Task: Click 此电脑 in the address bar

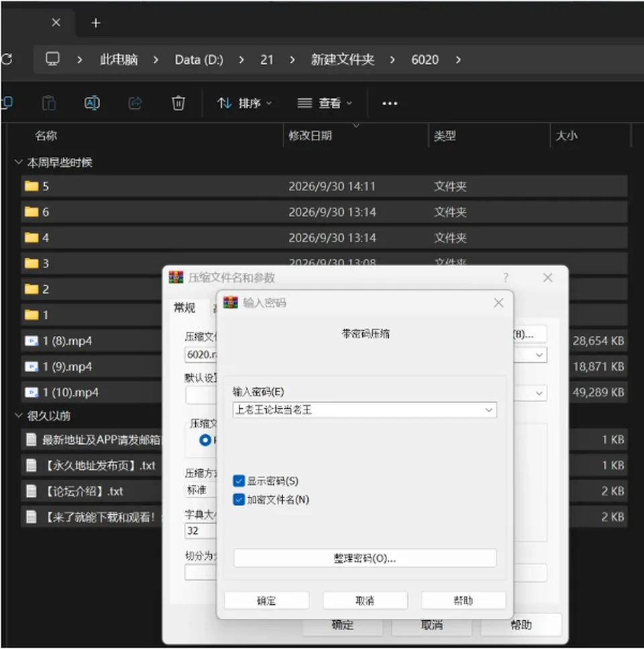Action: (119, 60)
